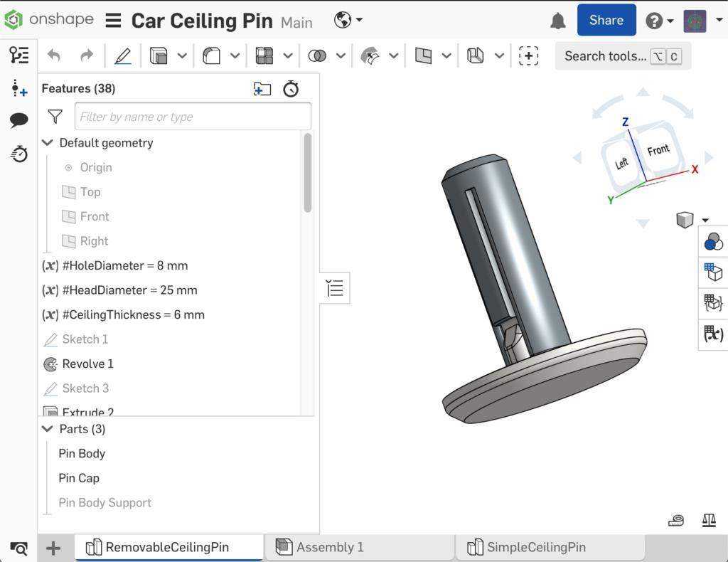Select the Fillet tool icon
728x562 pixels.
tap(211, 56)
